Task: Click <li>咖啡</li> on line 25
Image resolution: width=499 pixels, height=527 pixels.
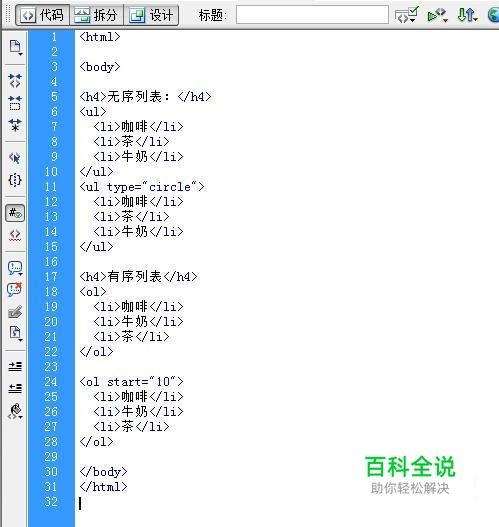Action: (x=138, y=397)
